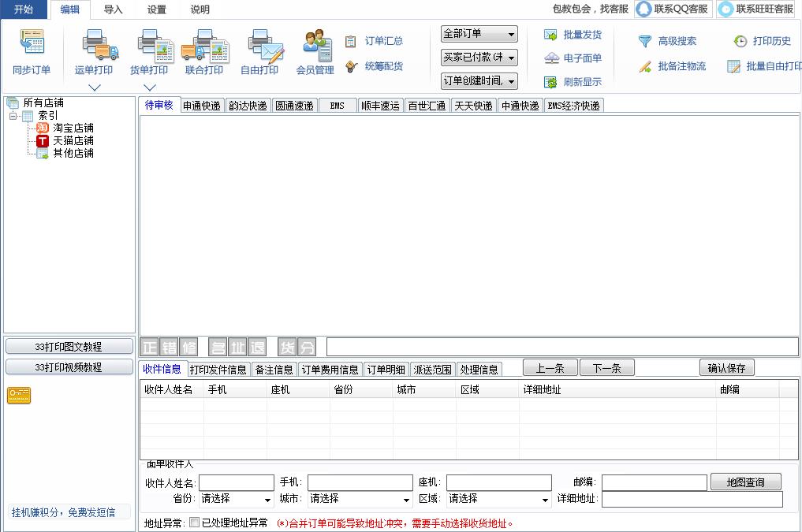Screen dimensions: 802x532
Task: Click 确认保存 confirm save button
Action: (x=727, y=368)
